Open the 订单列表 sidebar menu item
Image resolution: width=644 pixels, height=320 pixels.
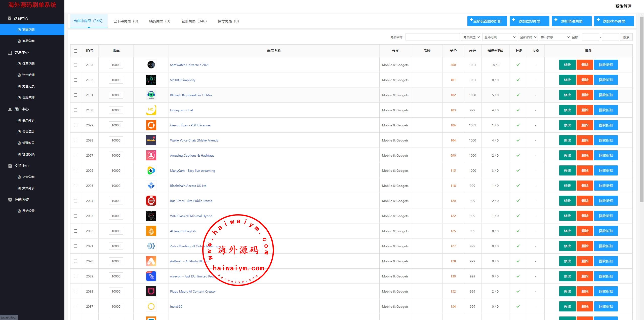coord(28,64)
